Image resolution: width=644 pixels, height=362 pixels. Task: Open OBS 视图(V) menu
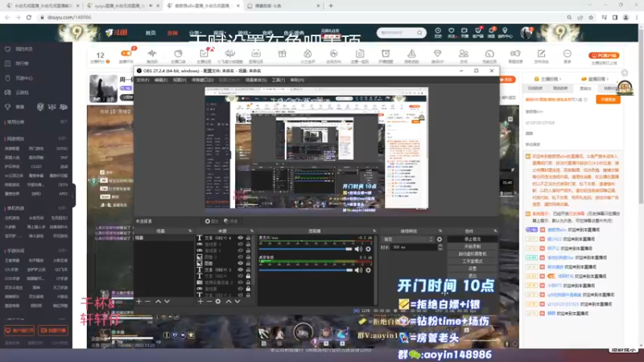click(x=180, y=80)
